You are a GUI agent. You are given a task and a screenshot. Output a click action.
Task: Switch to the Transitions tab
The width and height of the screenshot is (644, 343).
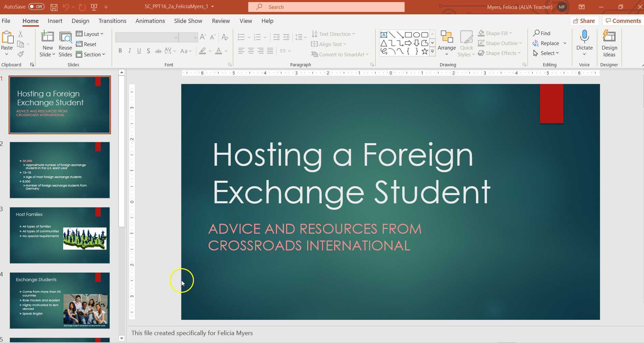point(112,20)
